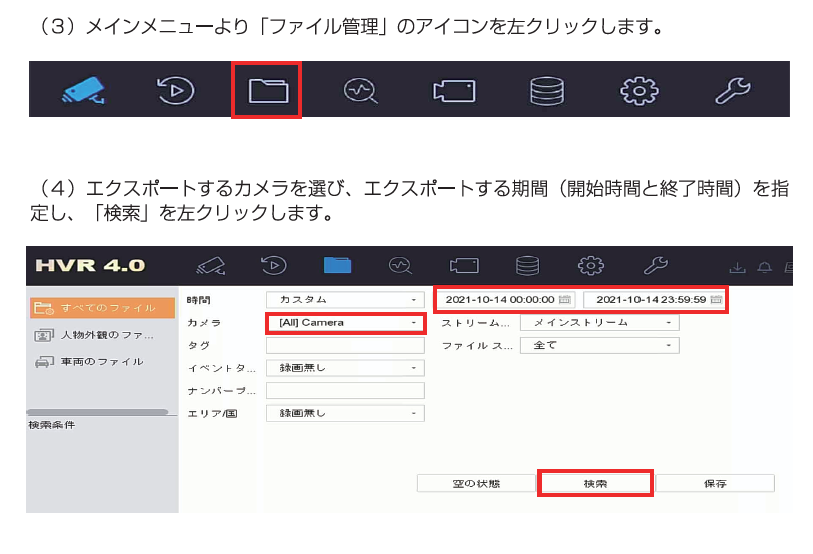Open the settings gear icon in HVR 4.0 header
This screenshot has width=813, height=554.
click(591, 265)
